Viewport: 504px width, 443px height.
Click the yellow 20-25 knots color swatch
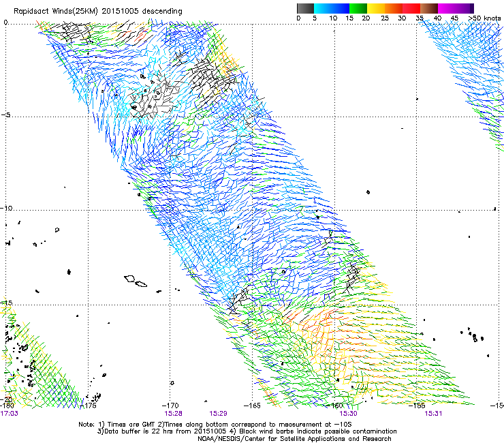click(376, 8)
